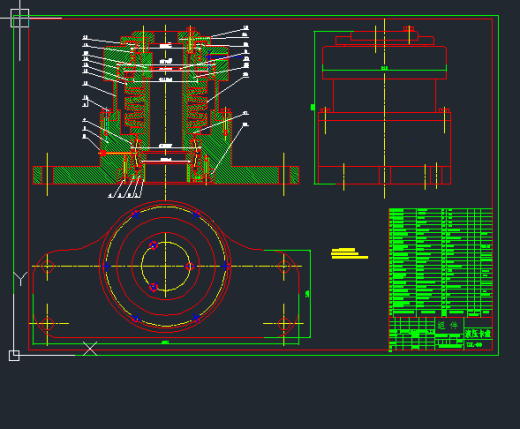Select the green horizontal dimension in the side view
The image size is (520, 429).
384,69
